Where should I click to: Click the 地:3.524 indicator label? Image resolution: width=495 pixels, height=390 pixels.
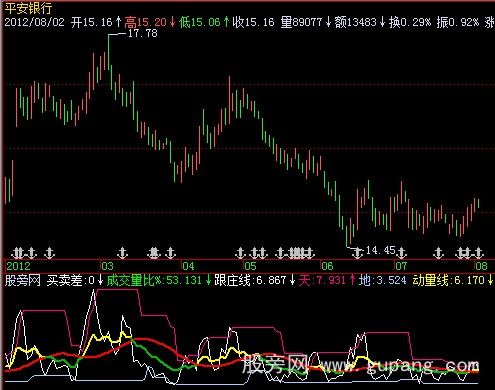383,280
